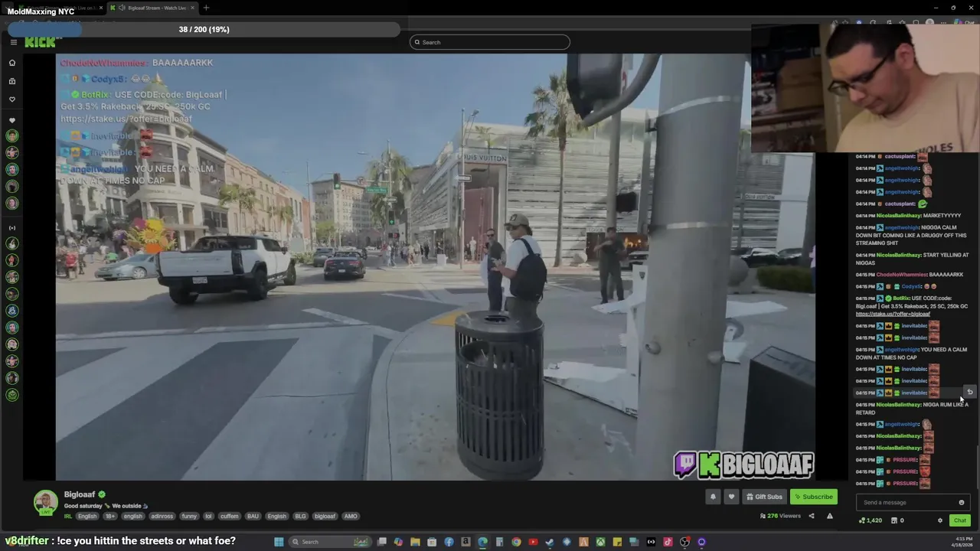Click the 'AMO' tag
Image resolution: width=980 pixels, height=551 pixels.
coord(351,516)
